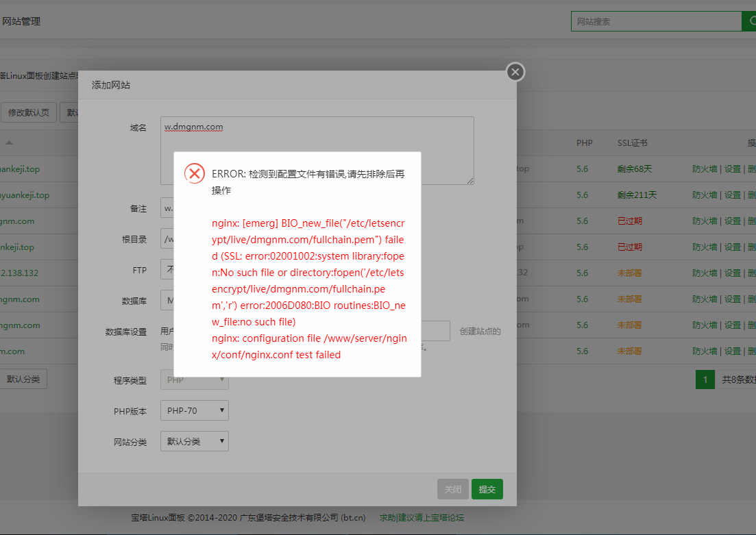Click the 网站分类 label in dialog
The height and width of the screenshot is (535, 756).
coord(130,442)
